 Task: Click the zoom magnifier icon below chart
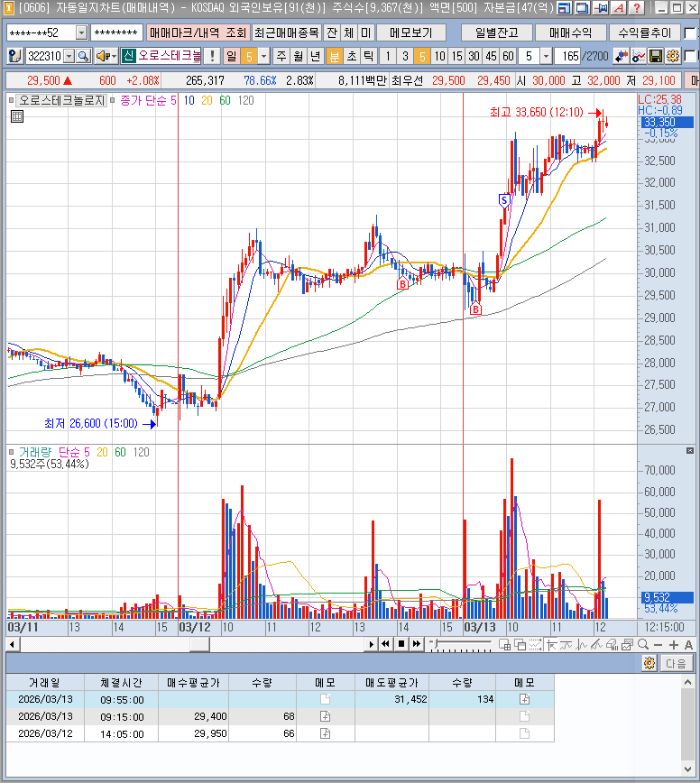pyautogui.click(x=643, y=645)
